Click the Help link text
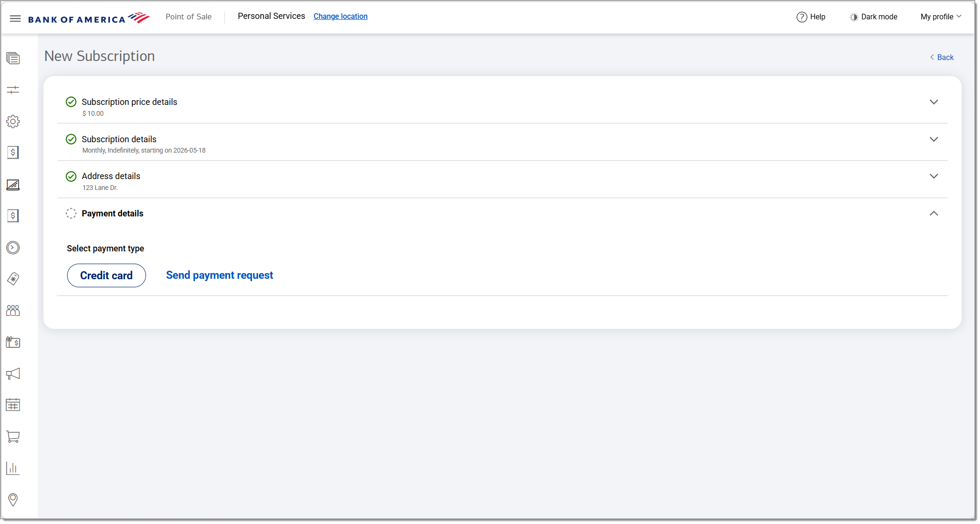 click(817, 17)
